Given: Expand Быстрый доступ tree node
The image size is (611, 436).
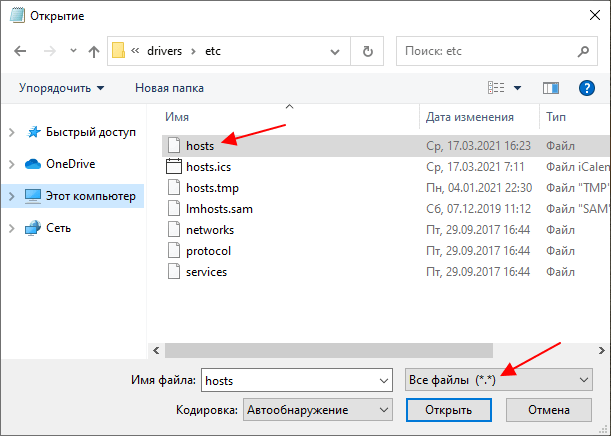Looking at the screenshot, I should [x=12, y=132].
